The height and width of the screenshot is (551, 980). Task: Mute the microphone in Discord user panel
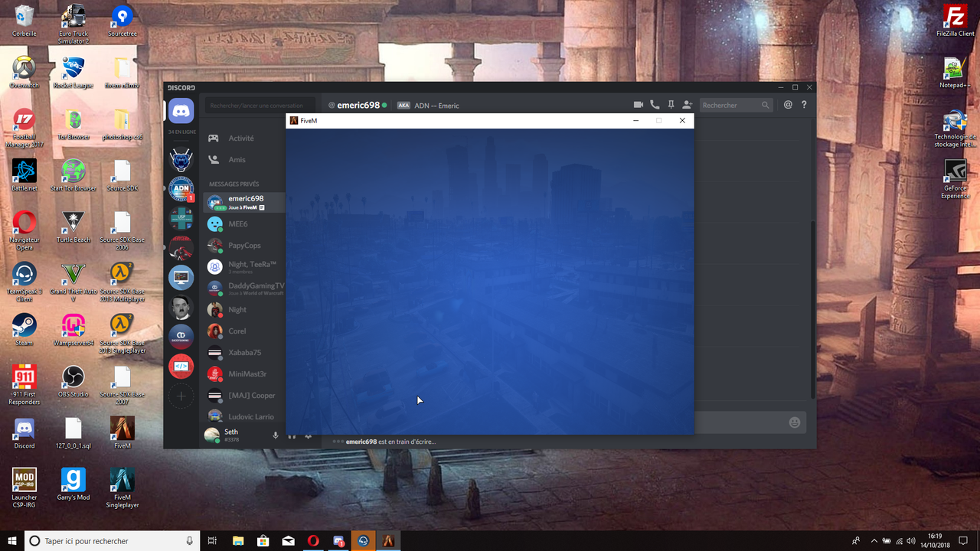[x=276, y=435]
